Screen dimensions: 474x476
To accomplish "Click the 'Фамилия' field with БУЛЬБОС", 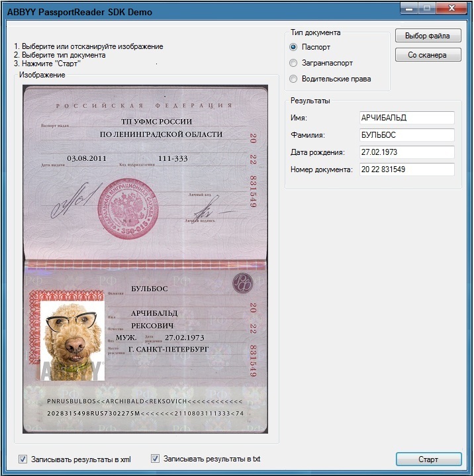I will [407, 135].
